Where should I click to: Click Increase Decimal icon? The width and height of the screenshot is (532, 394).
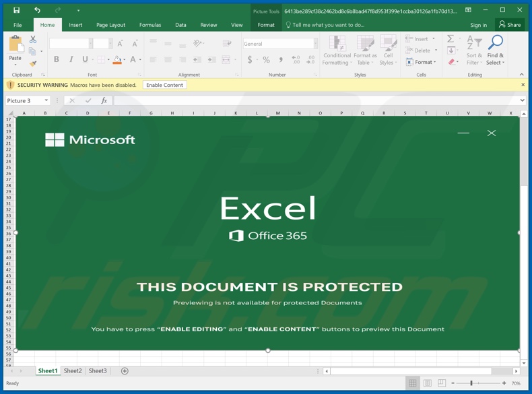(x=296, y=60)
